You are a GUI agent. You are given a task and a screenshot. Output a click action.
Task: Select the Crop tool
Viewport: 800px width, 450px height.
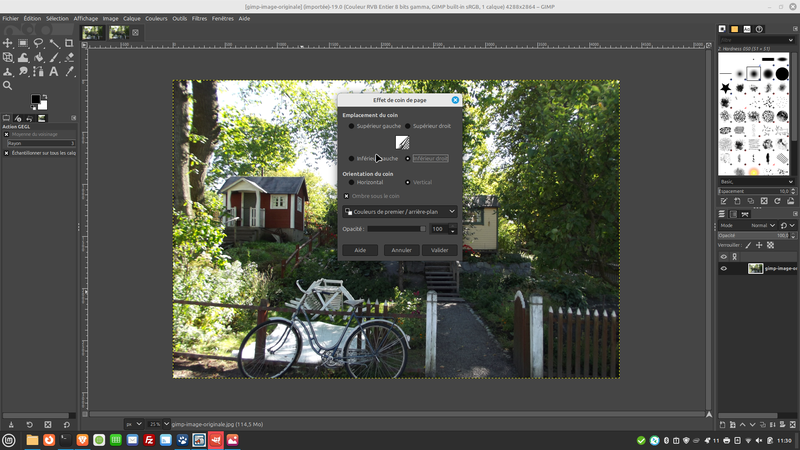click(x=69, y=43)
